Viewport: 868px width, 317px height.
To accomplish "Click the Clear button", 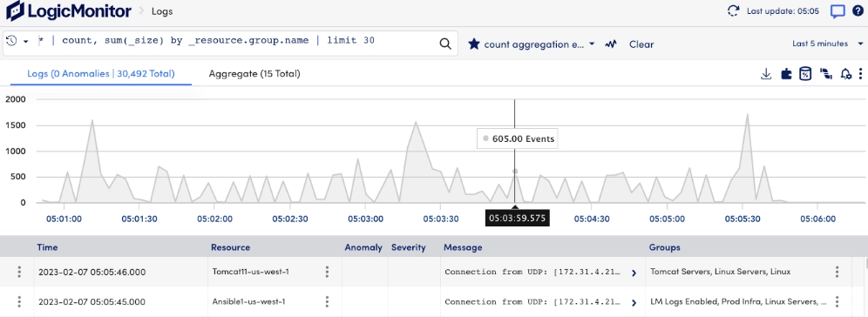I will point(641,44).
